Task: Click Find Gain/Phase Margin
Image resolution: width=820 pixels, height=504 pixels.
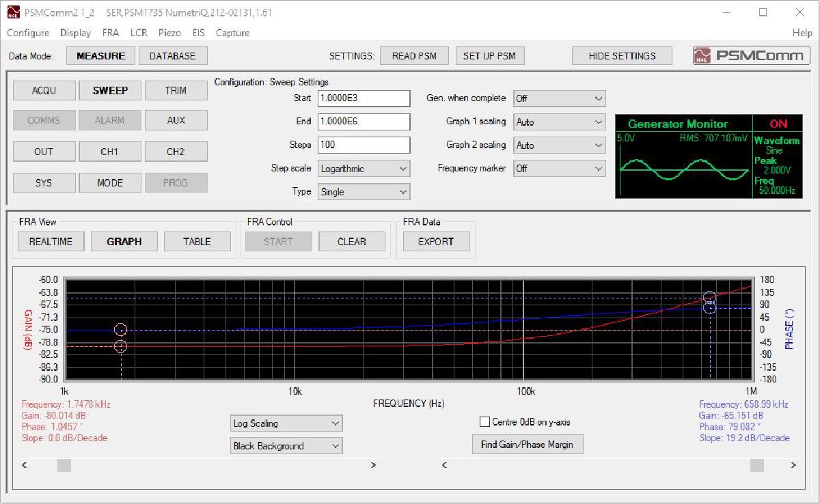Action: (x=528, y=444)
